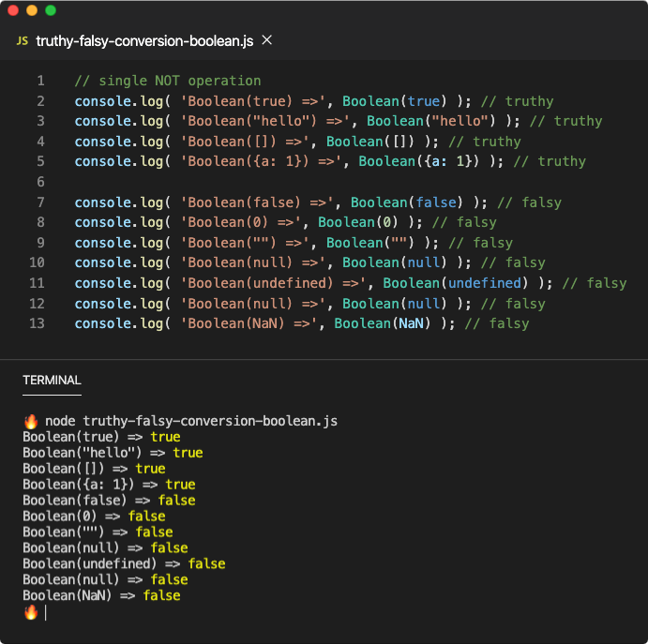
Task: Click the Boolean(null) call on line 12
Action: click(395, 304)
